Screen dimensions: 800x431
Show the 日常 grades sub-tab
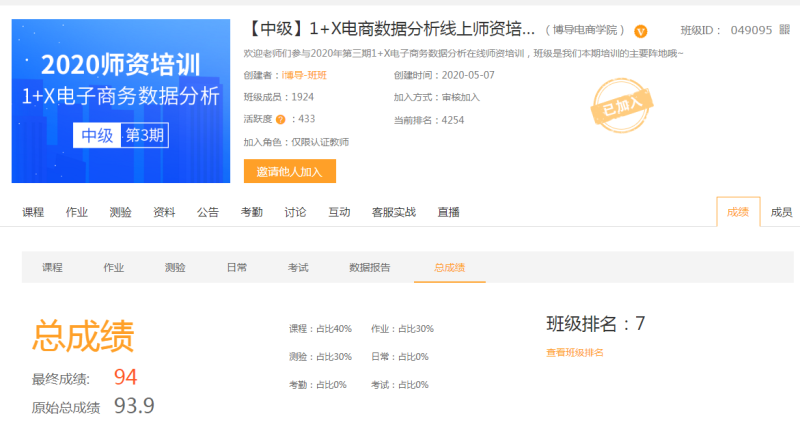236,267
